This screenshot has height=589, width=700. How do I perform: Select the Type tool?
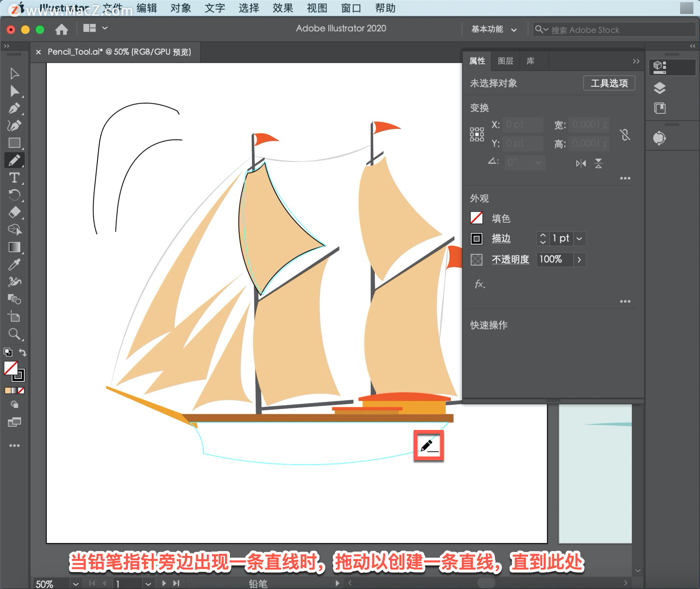[x=14, y=177]
